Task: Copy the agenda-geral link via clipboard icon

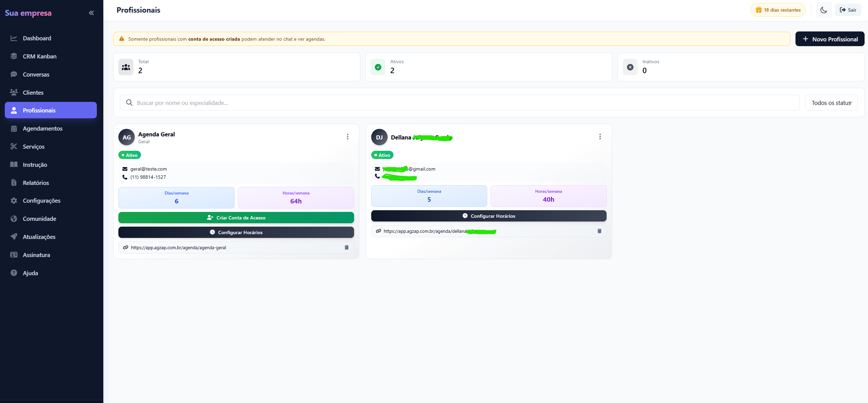Action: click(x=347, y=247)
